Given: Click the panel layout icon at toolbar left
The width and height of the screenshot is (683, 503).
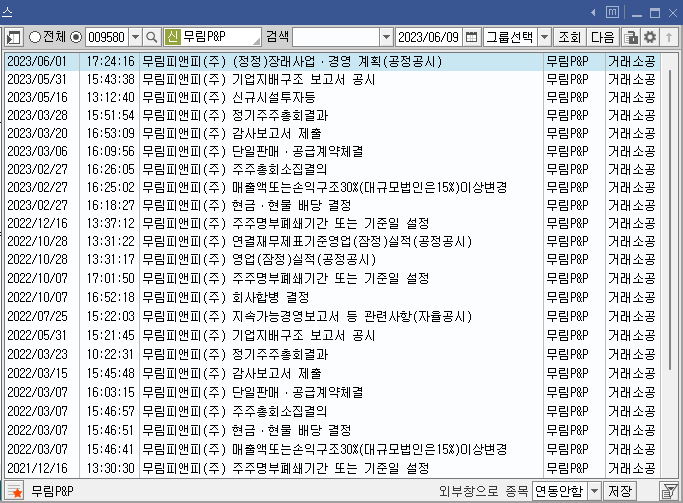Looking at the screenshot, I should pos(14,37).
